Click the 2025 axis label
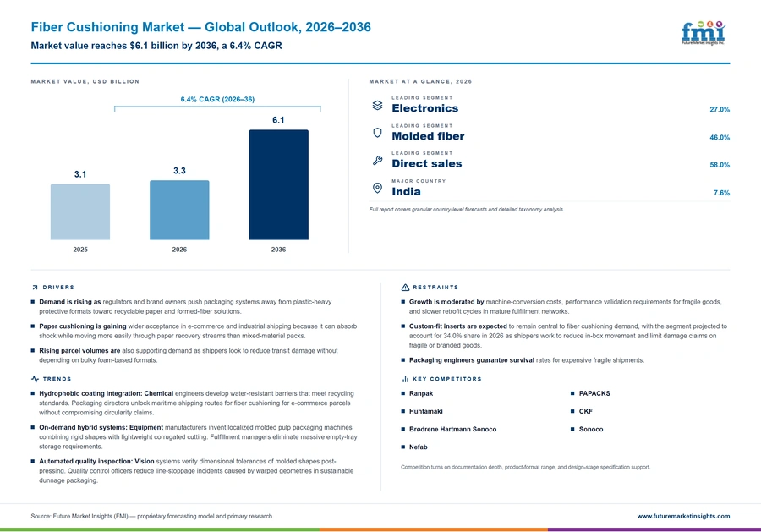This screenshot has height=532, width=761. (x=80, y=250)
